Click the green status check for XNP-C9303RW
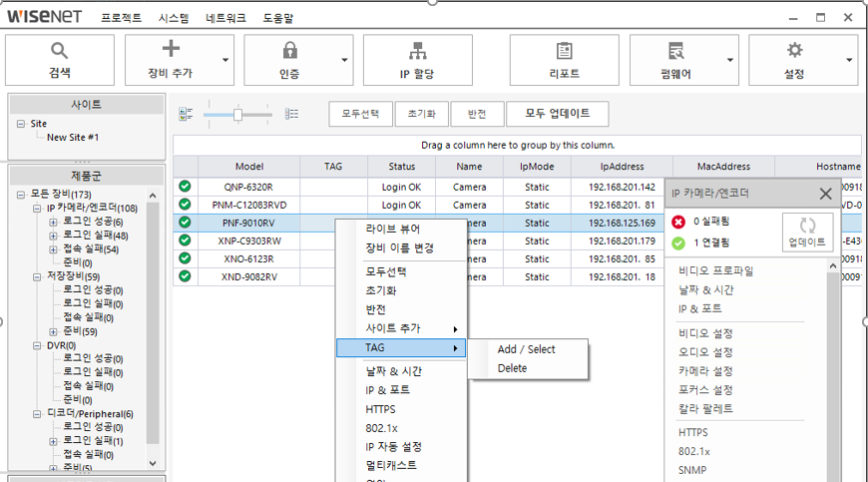The image size is (868, 482). (x=185, y=241)
